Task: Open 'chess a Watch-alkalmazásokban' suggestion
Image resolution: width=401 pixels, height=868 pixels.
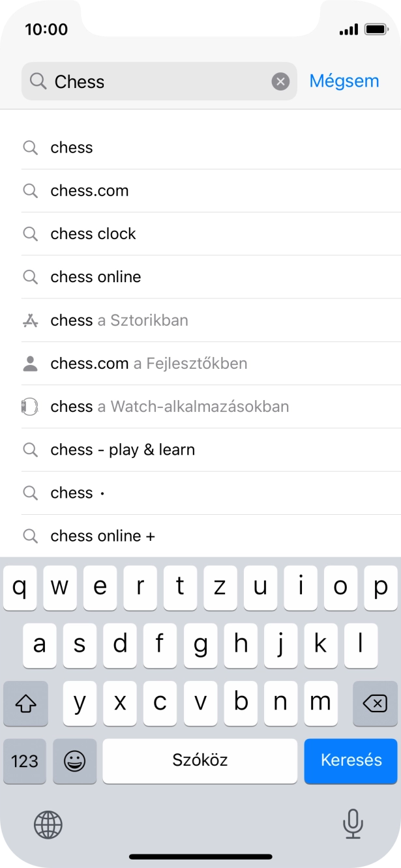Action: pyautogui.click(x=170, y=407)
